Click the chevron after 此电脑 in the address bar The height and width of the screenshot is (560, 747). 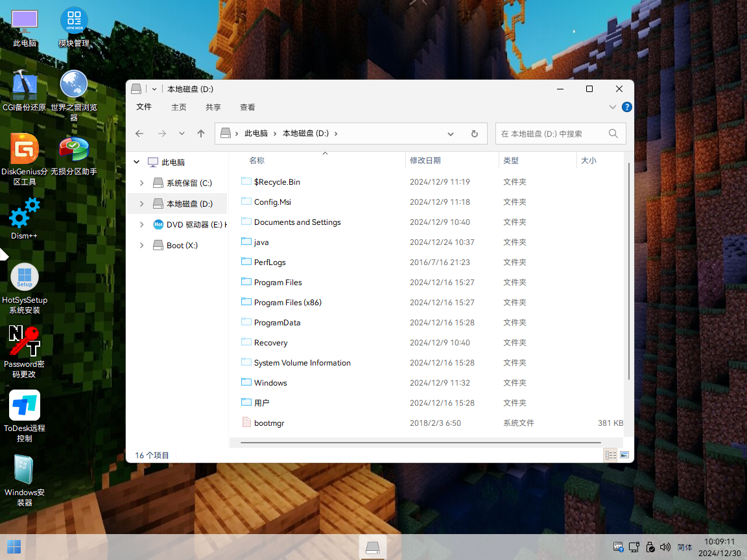pyautogui.click(x=275, y=134)
